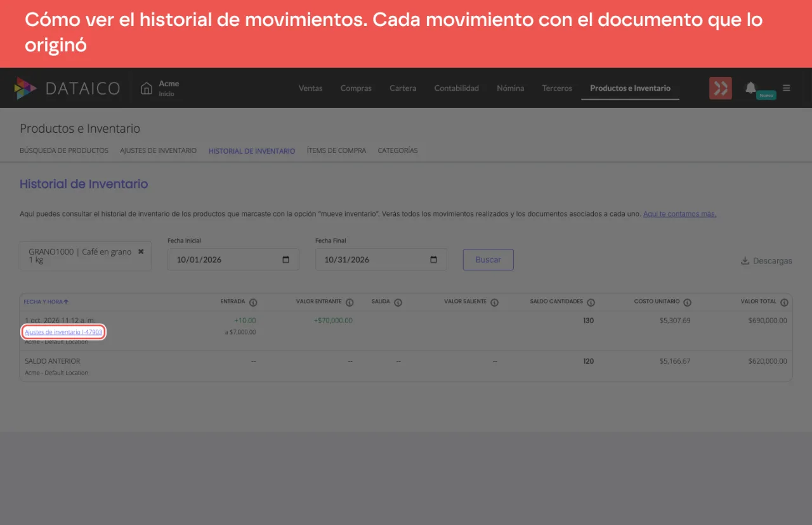Image resolution: width=812 pixels, height=525 pixels.
Task: Click the GRANO1000 product selector field
Action: 85,256
